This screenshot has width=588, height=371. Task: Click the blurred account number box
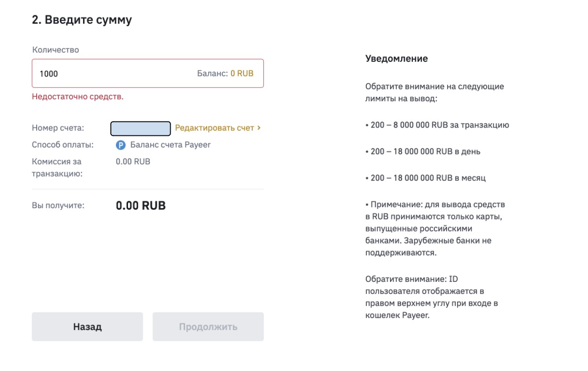tap(141, 128)
